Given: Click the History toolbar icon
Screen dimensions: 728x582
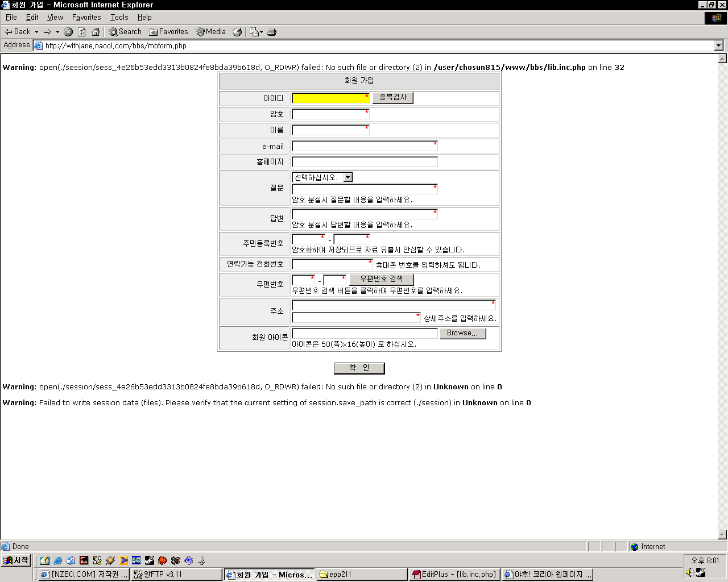Looking at the screenshot, I should 237,32.
